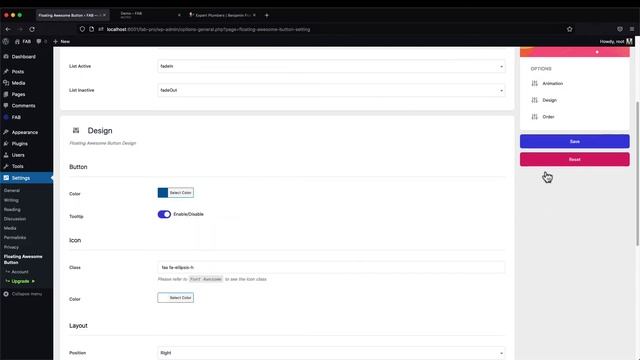
Task: Reload the page with refresh icon
Action: coord(32,29)
